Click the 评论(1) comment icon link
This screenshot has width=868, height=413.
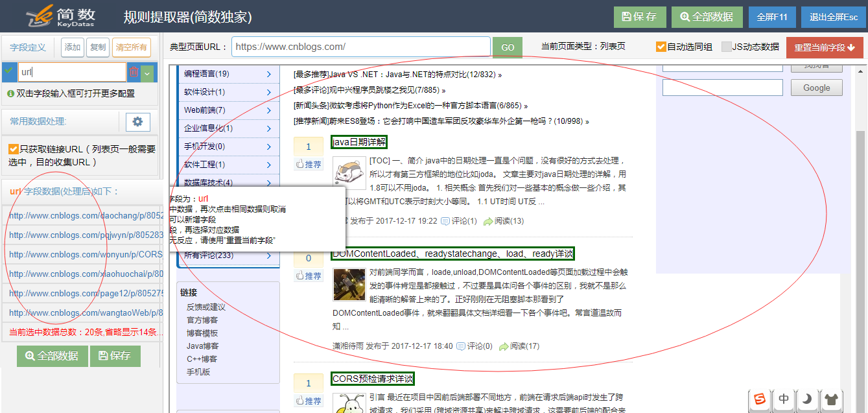459,221
